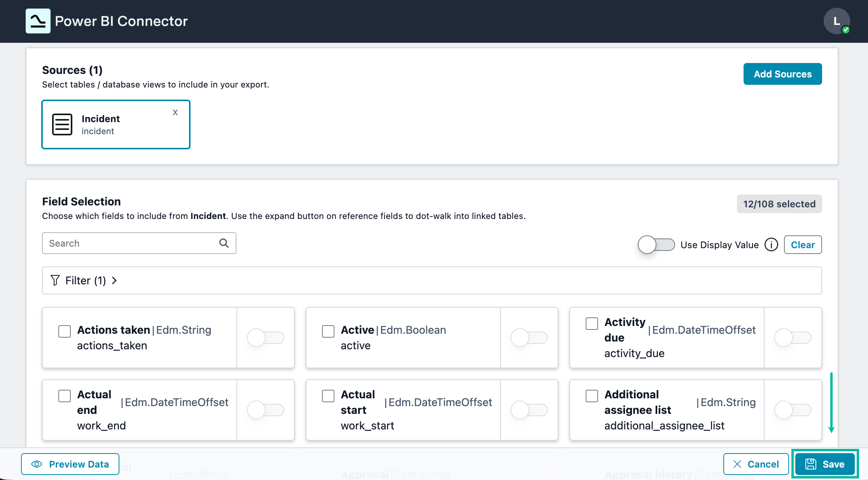The height and width of the screenshot is (480, 868).
Task: Enable the Actual end toggle switch
Action: (x=266, y=410)
